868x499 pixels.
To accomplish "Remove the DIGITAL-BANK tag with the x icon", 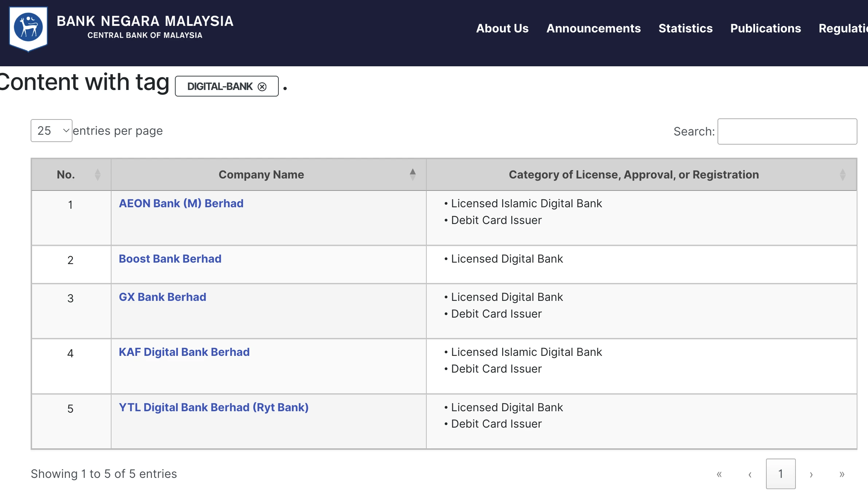I will tap(262, 87).
